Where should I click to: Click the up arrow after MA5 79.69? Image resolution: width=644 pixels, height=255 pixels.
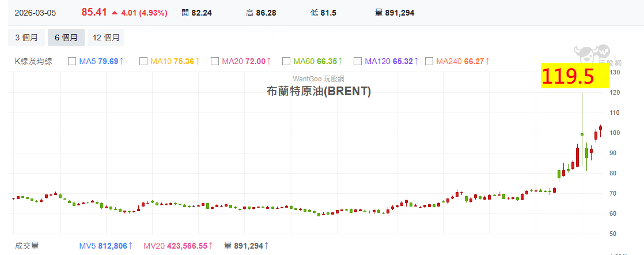[x=122, y=61]
